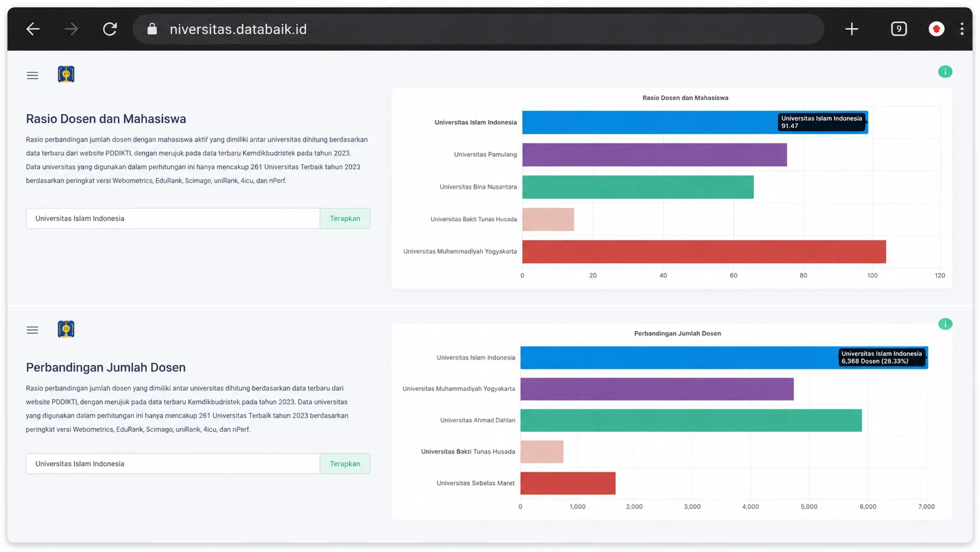Open the browser three-dot menu
Image resolution: width=980 pixels, height=552 pixels.
click(x=962, y=29)
